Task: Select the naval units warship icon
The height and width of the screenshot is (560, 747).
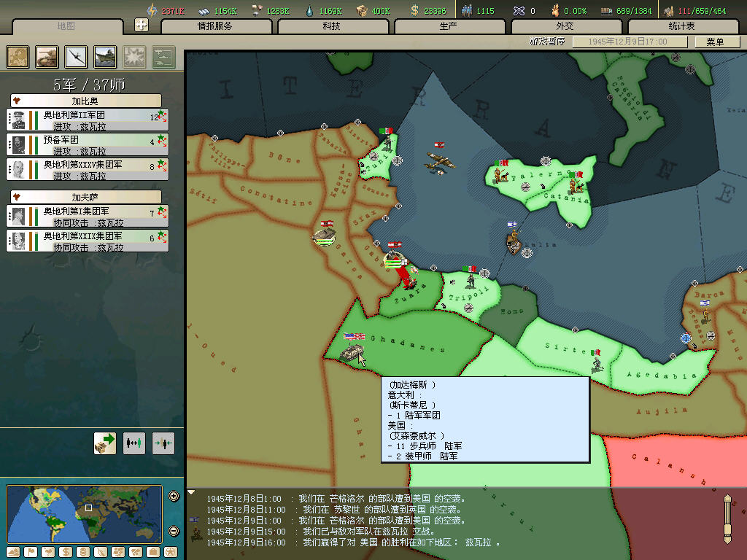Action: tap(105, 57)
